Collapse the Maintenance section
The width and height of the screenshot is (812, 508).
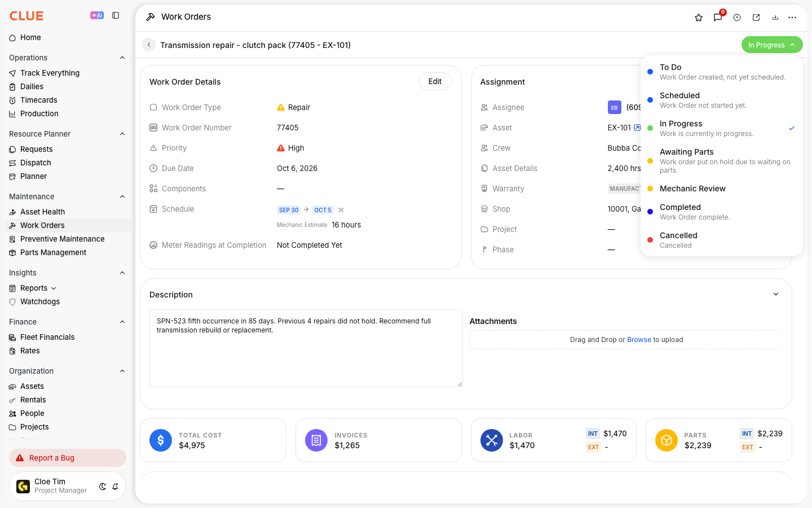(122, 196)
